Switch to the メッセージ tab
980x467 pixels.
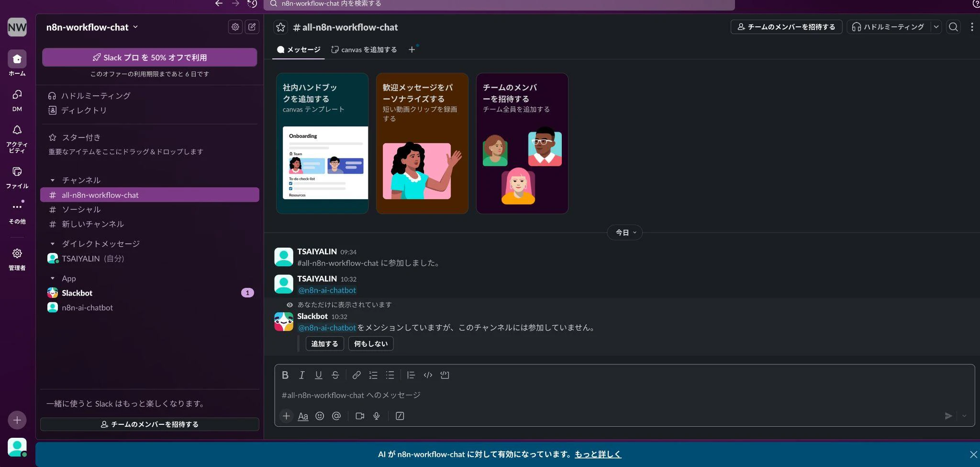tap(299, 50)
